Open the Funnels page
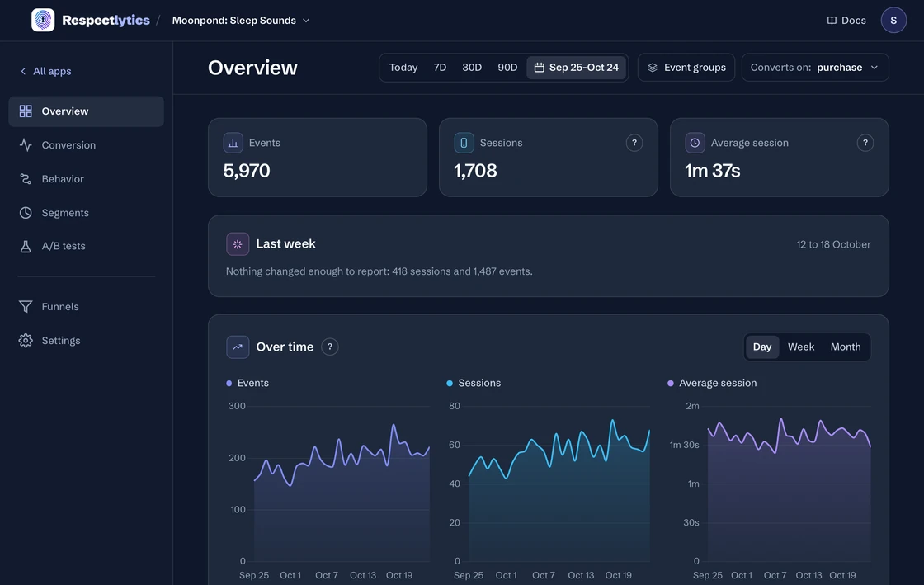 pyautogui.click(x=86, y=306)
